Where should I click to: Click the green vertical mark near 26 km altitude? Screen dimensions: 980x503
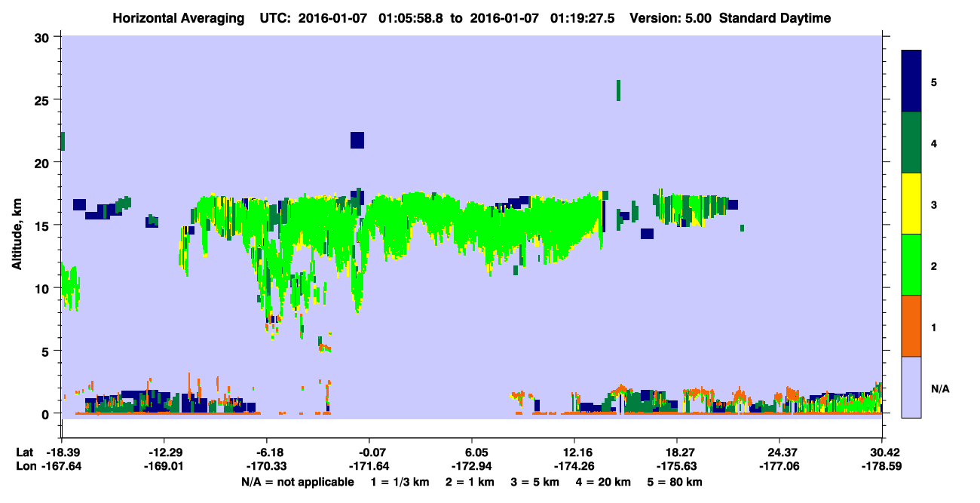point(618,90)
